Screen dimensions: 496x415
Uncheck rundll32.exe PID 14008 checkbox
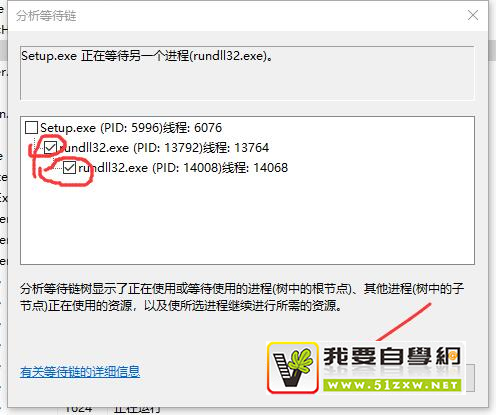click(69, 168)
